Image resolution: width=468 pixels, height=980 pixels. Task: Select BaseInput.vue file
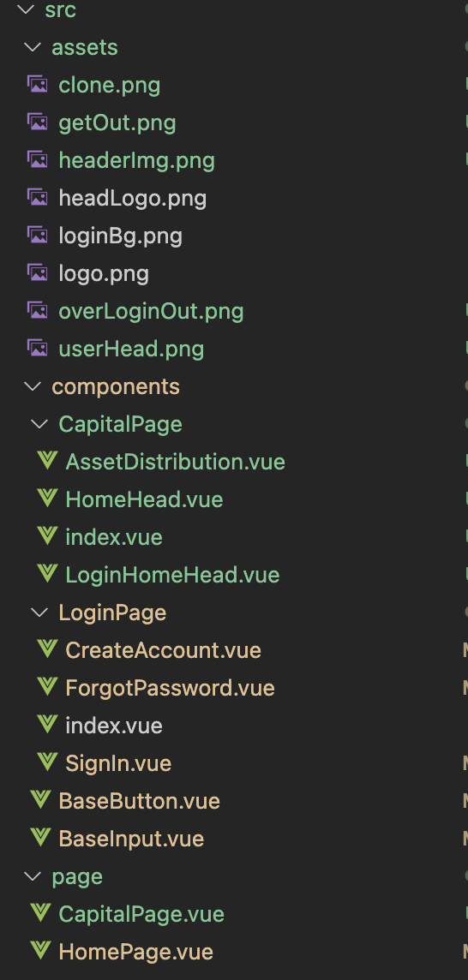(131, 838)
